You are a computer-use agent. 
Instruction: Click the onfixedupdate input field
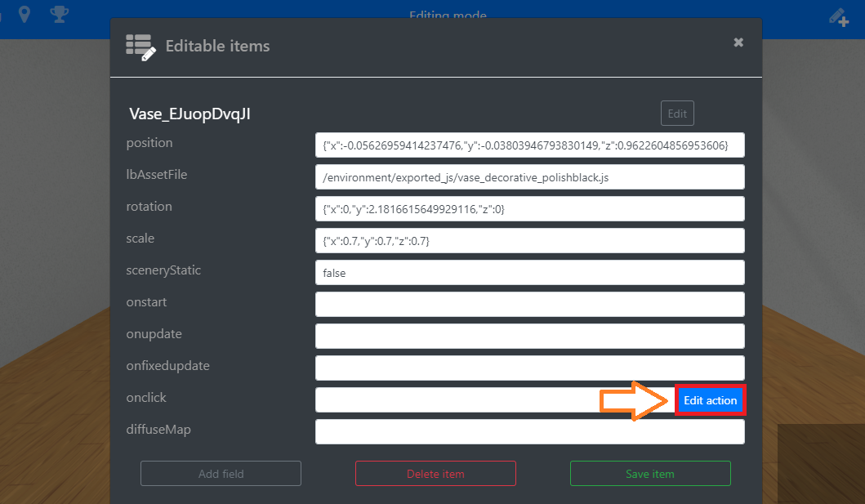(529, 368)
